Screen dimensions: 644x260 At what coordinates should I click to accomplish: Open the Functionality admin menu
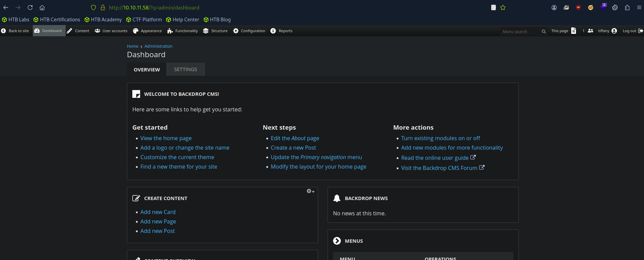pos(183,31)
